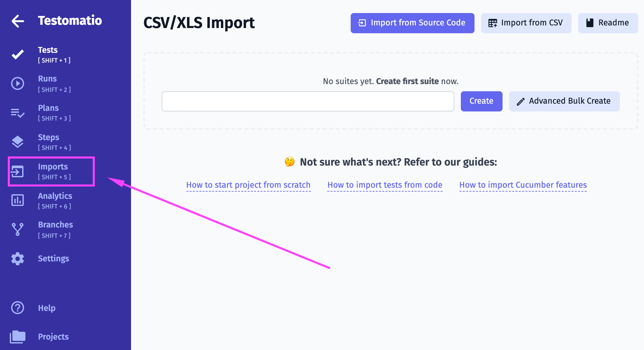Image resolution: width=644 pixels, height=350 pixels.
Task: Open Projects via the folder icon
Action: (18, 337)
